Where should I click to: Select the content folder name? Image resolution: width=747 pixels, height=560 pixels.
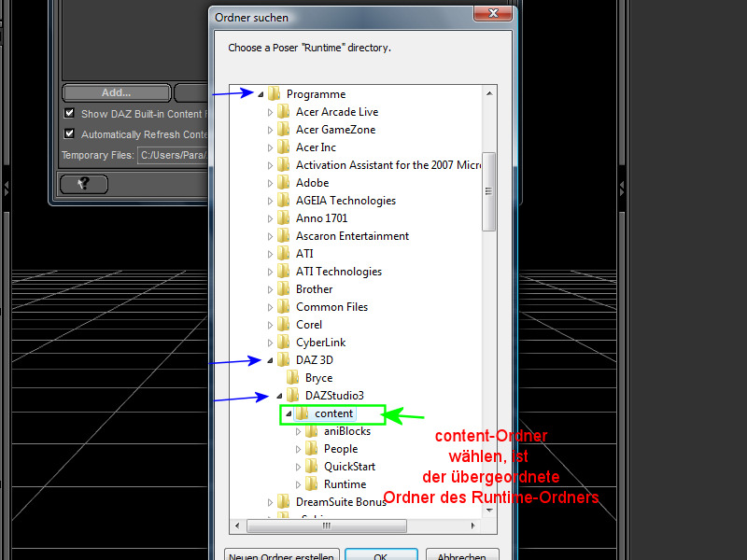point(333,413)
